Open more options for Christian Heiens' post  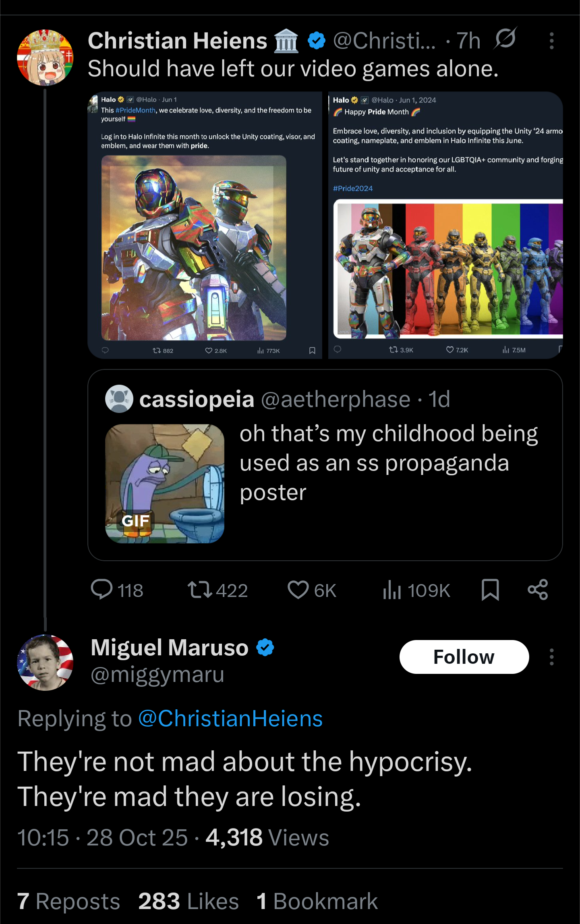coord(551,41)
